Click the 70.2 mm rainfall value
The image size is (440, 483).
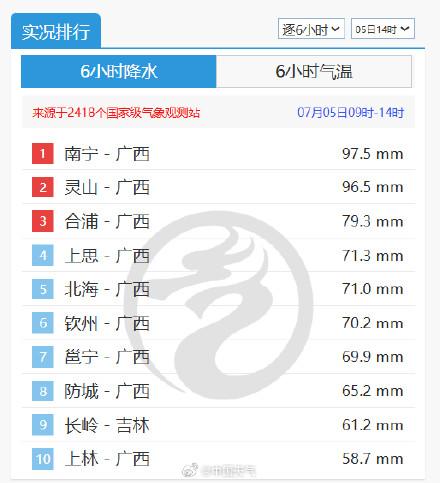tap(373, 323)
